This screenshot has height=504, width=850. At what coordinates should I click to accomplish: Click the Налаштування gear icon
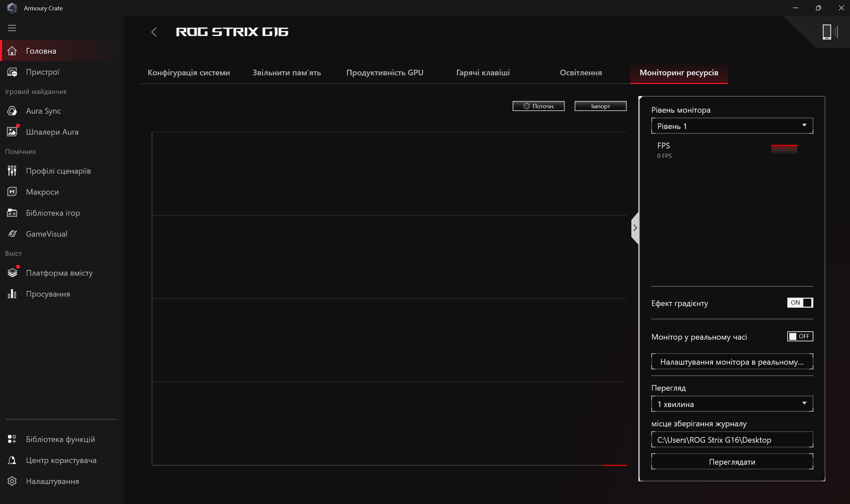tap(12, 481)
